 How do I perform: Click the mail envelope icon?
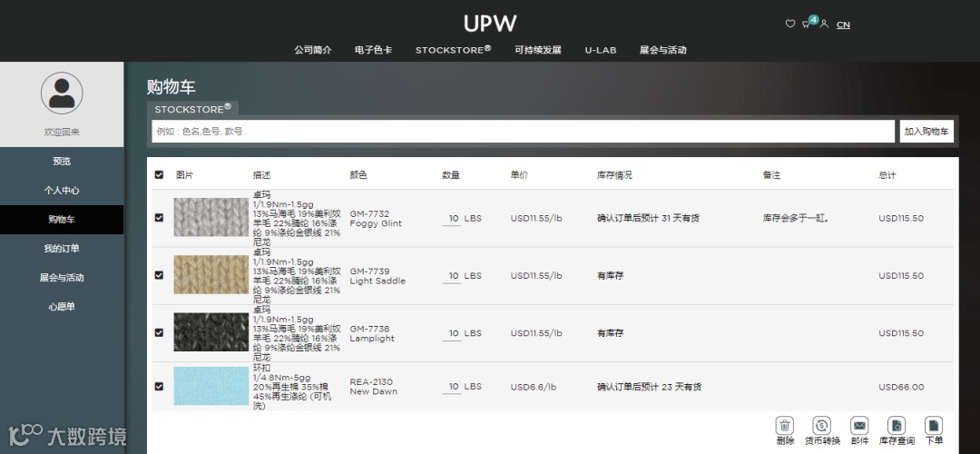pos(859,426)
